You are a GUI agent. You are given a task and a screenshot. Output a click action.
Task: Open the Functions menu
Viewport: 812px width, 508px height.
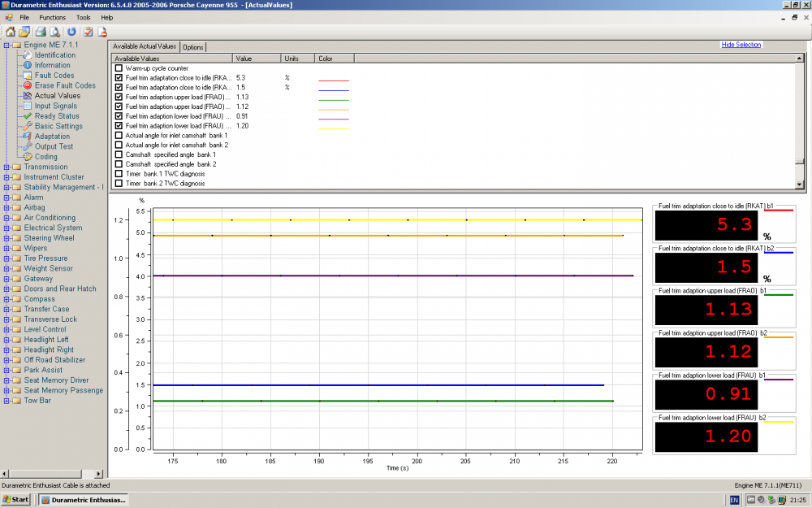click(x=52, y=17)
